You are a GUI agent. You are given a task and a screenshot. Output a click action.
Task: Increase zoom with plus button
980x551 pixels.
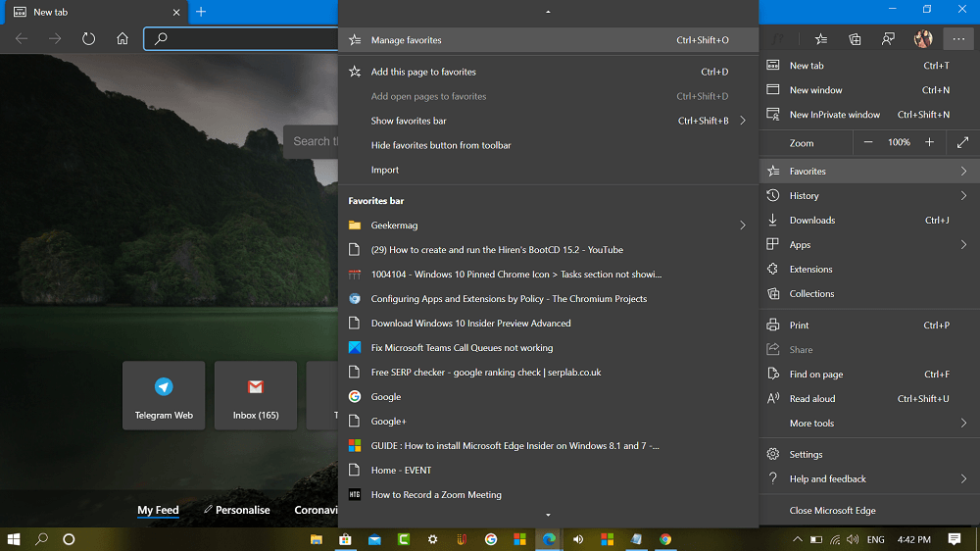click(x=929, y=142)
